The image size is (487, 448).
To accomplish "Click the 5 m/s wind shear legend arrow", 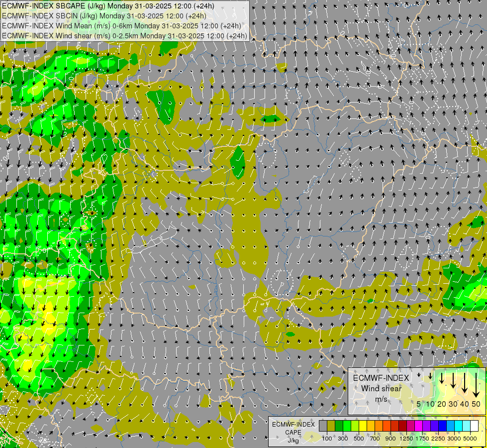I will point(419,375).
